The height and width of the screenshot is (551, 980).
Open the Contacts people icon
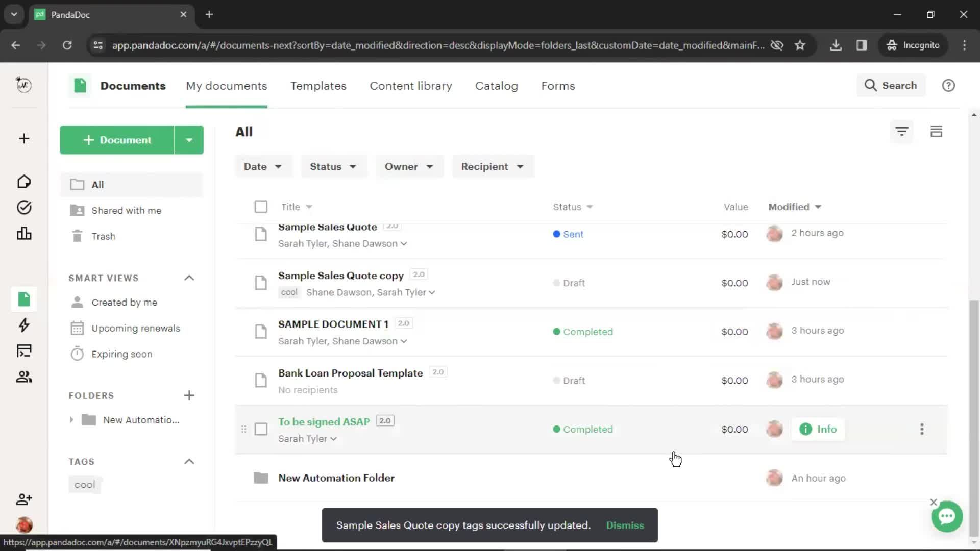24,377
